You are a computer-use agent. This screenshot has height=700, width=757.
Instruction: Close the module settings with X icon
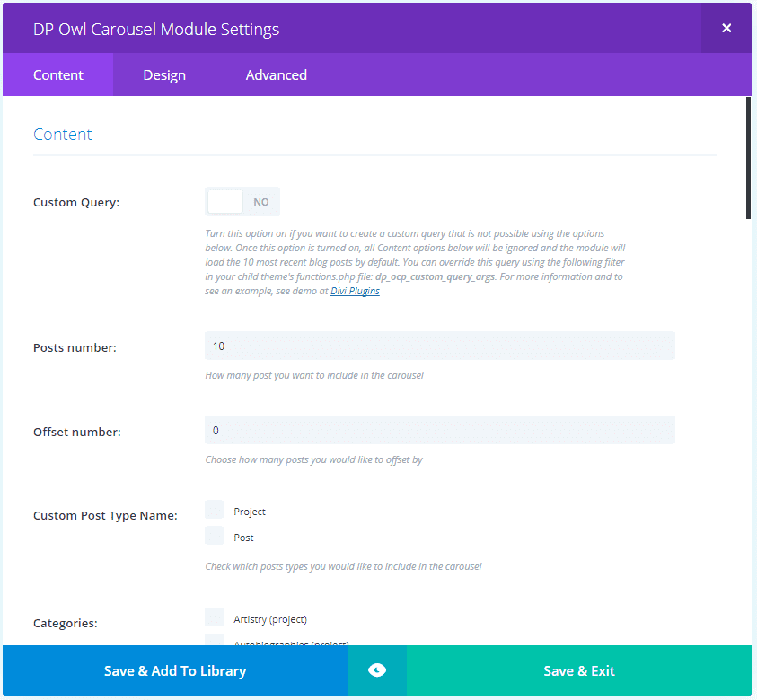[726, 28]
